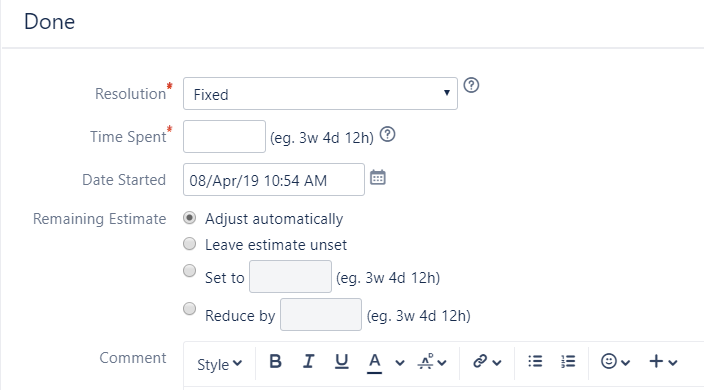
Task: Toggle Underline formatting in comment editor
Action: coord(342,361)
